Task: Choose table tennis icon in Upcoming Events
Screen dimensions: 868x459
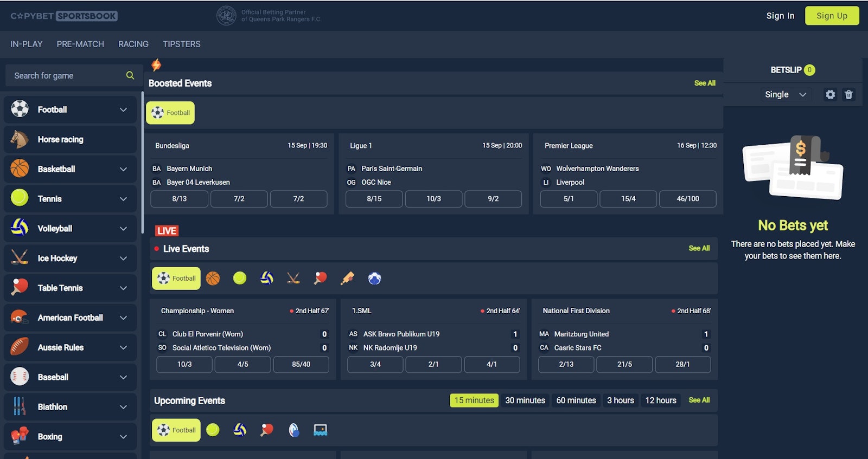Action: pos(266,430)
